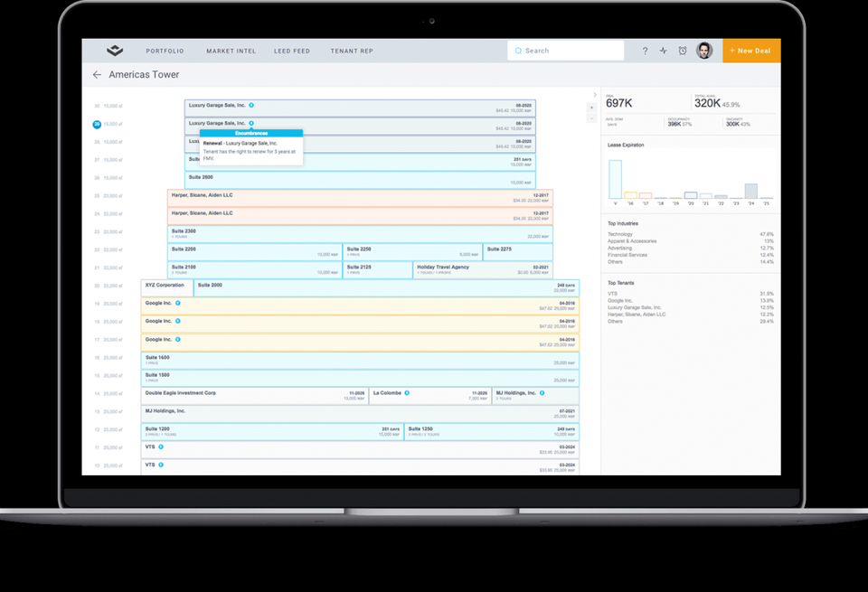This screenshot has width=868, height=592.
Task: Select the '16 bar in Lease Expiration chart
Action: click(x=630, y=195)
